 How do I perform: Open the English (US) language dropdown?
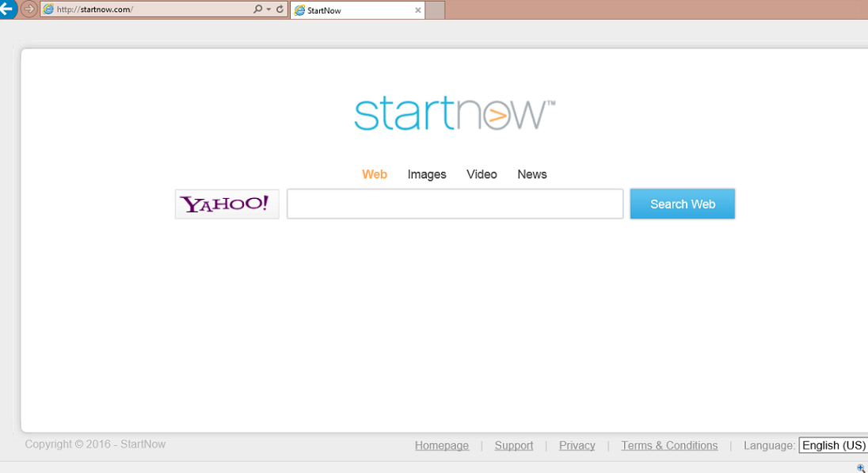tap(833, 445)
